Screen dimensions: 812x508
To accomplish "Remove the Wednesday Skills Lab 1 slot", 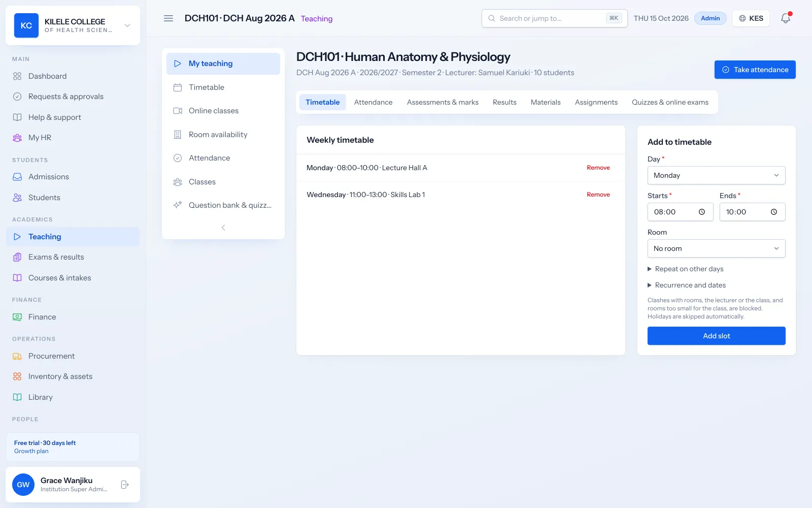I will [x=598, y=195].
